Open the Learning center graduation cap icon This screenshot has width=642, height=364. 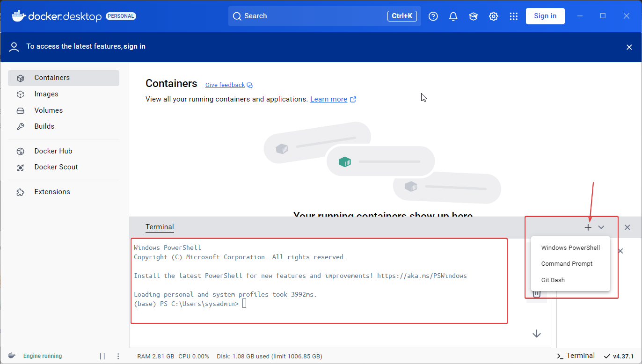click(474, 16)
